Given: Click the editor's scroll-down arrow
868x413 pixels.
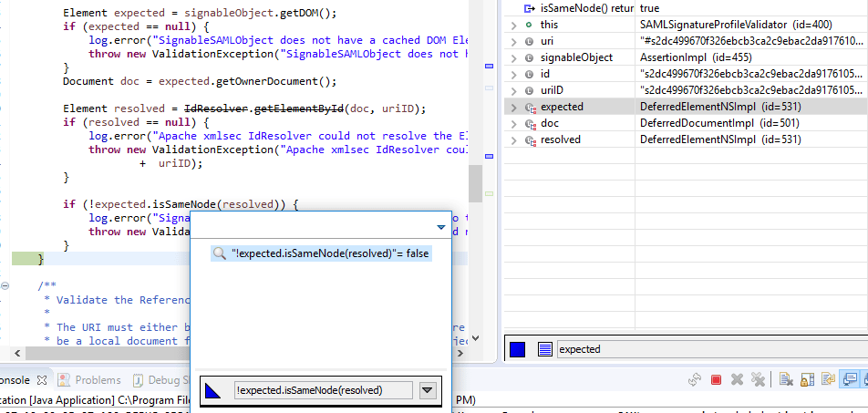Looking at the screenshot, I should (x=475, y=337).
